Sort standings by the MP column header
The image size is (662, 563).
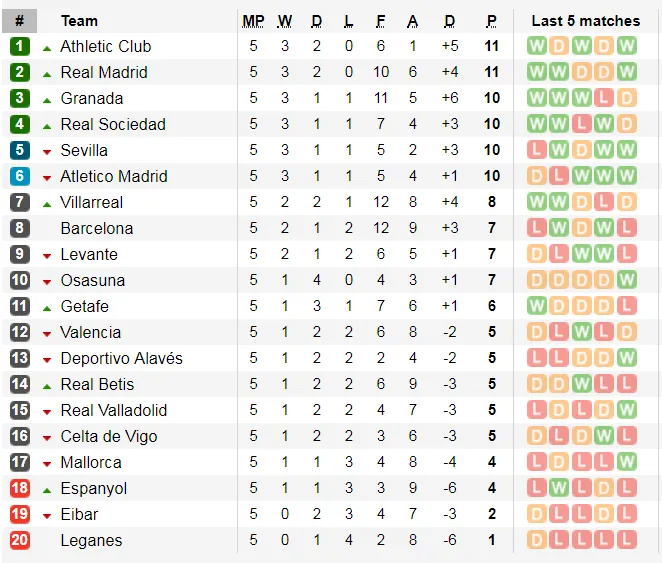click(x=253, y=20)
